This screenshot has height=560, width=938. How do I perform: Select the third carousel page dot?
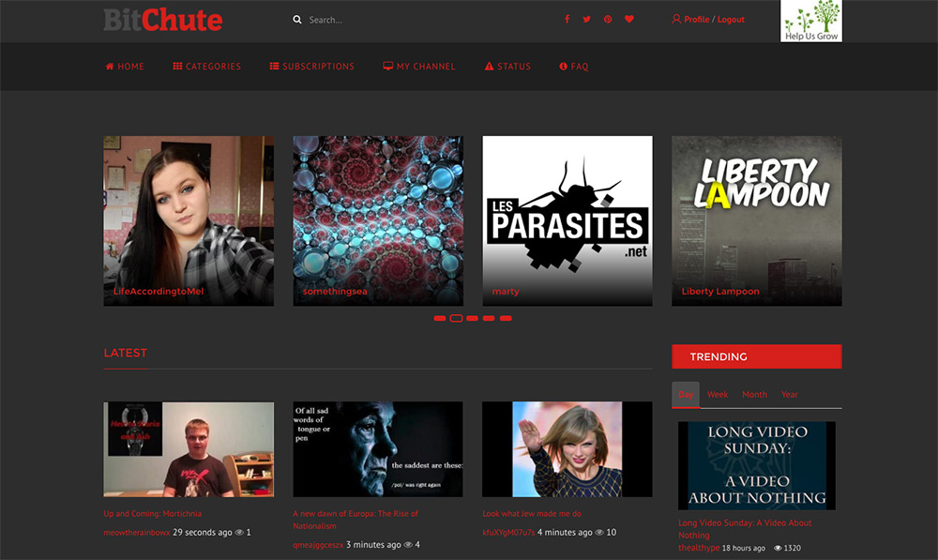coord(472,318)
